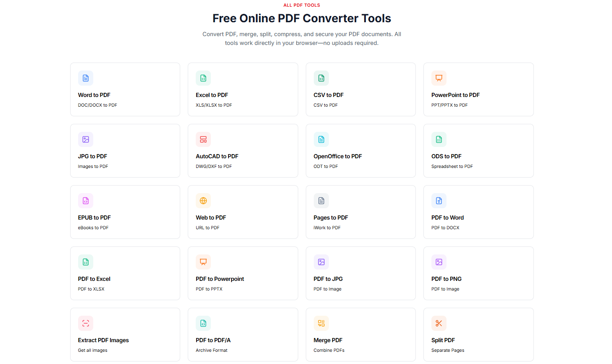
Task: Click the Extract PDF Images scan icon
Action: pos(86,323)
